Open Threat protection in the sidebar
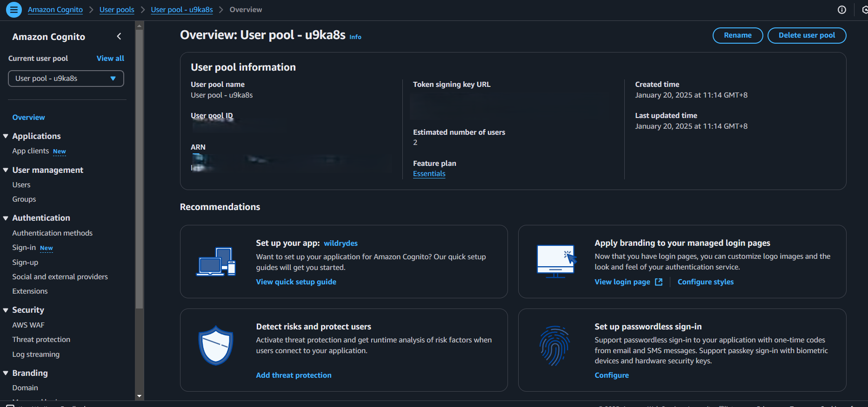 pos(41,340)
